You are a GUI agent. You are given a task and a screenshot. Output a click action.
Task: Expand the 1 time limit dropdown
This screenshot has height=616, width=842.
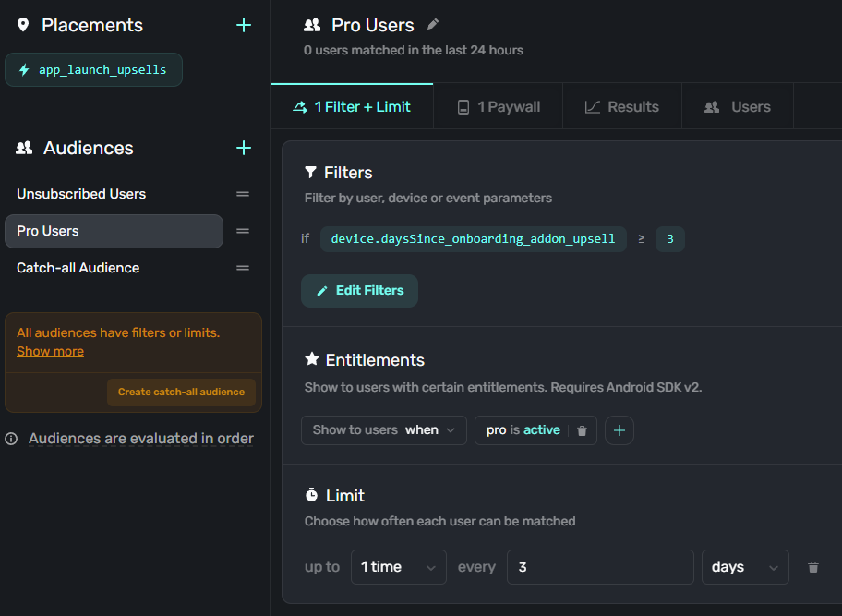coord(398,567)
